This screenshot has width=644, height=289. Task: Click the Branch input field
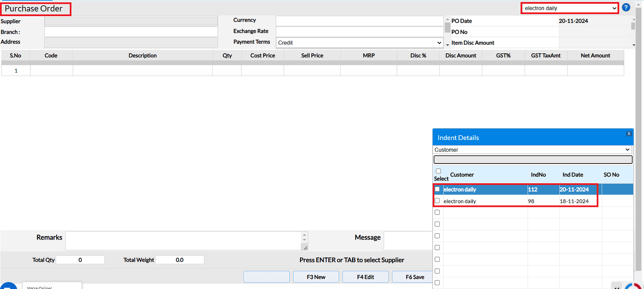[x=131, y=32]
